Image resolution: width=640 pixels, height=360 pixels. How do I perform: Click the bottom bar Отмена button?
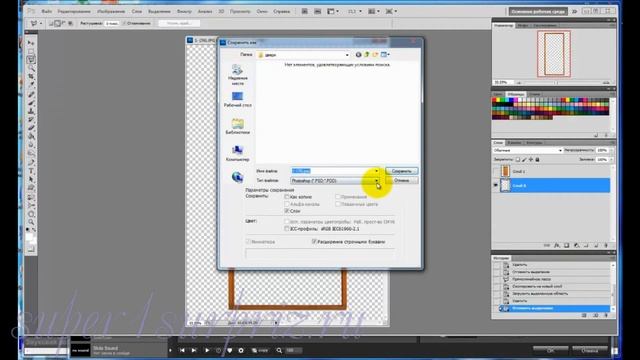(590, 350)
